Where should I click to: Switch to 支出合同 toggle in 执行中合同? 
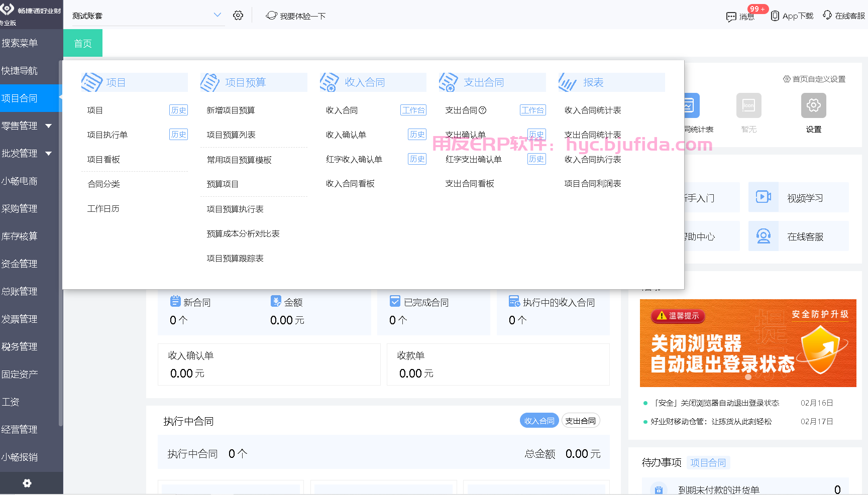pyautogui.click(x=581, y=421)
